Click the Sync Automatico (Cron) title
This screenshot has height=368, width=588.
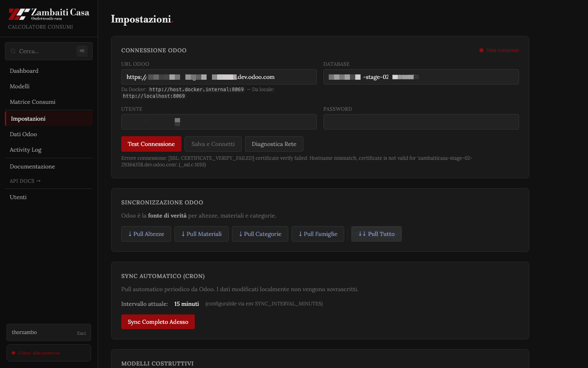[163, 276]
